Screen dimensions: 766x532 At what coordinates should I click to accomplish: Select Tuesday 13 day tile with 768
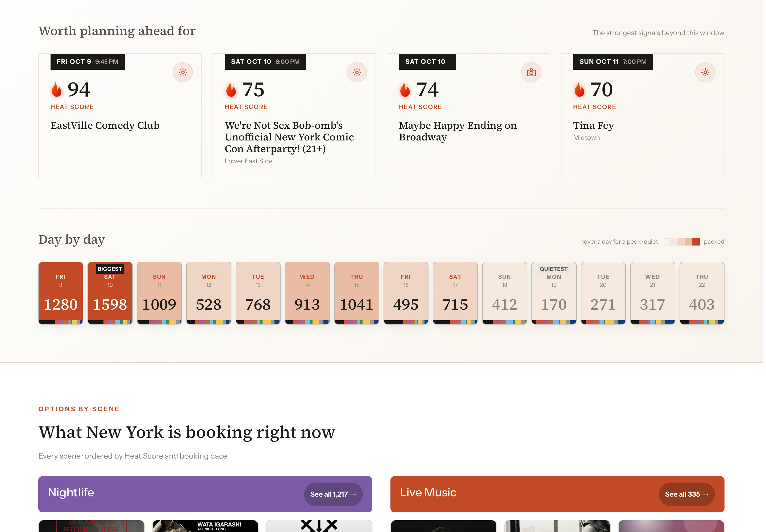[x=258, y=293]
